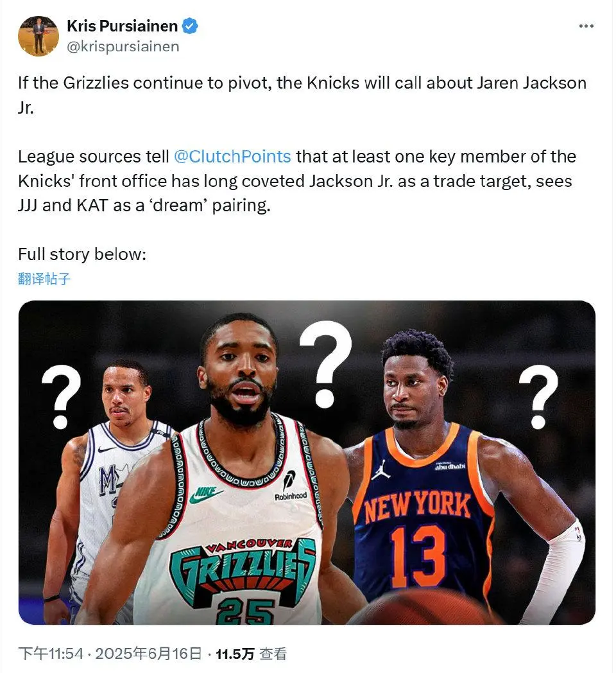
Task: Open the @krispursiainen handle
Action: coord(123,46)
